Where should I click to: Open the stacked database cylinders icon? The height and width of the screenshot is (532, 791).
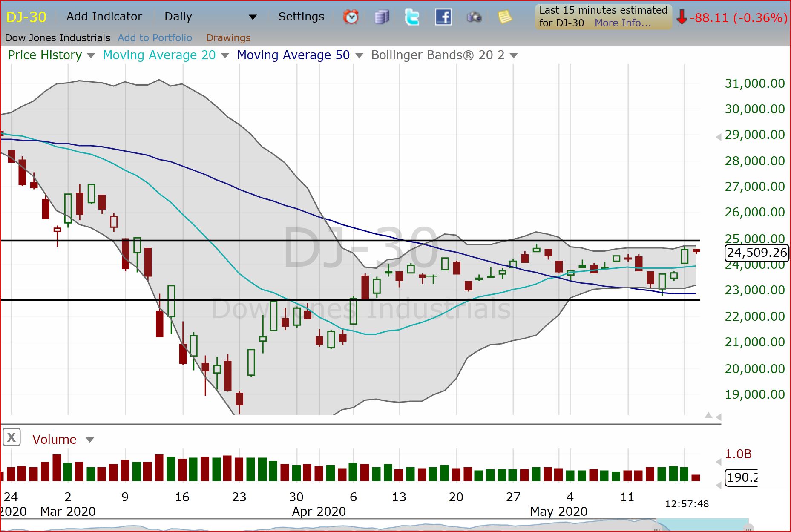pyautogui.click(x=382, y=17)
